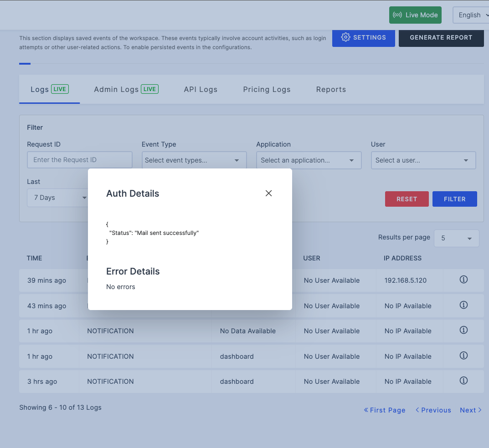This screenshot has height=448, width=489.
Task: Open Results per page dropdown
Action: coord(456,238)
